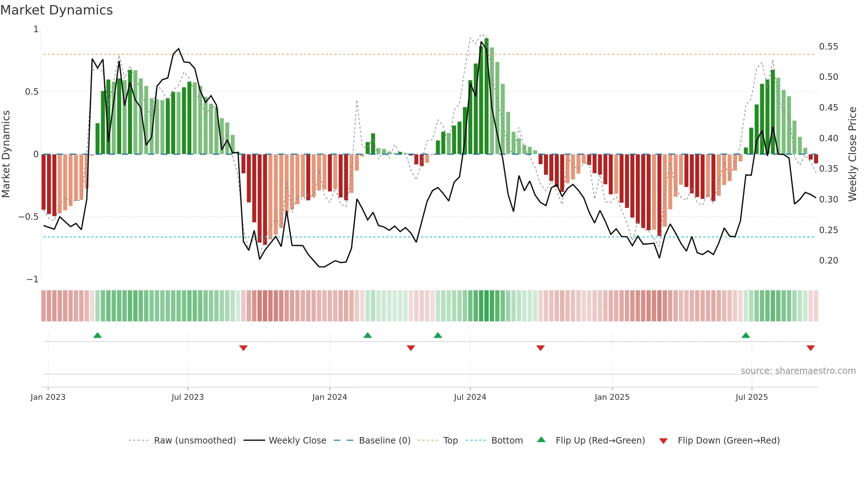Click the Jan 2025 x-axis label

(612, 397)
